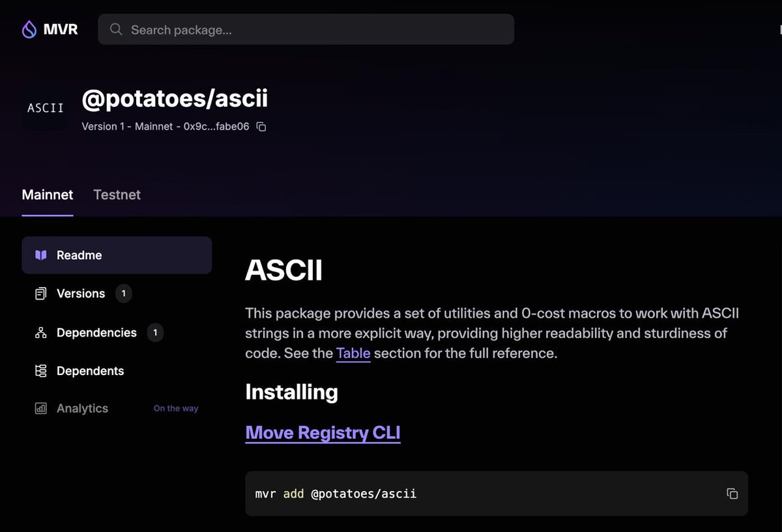Open the Dependents section
The image size is (782, 532).
click(117, 371)
